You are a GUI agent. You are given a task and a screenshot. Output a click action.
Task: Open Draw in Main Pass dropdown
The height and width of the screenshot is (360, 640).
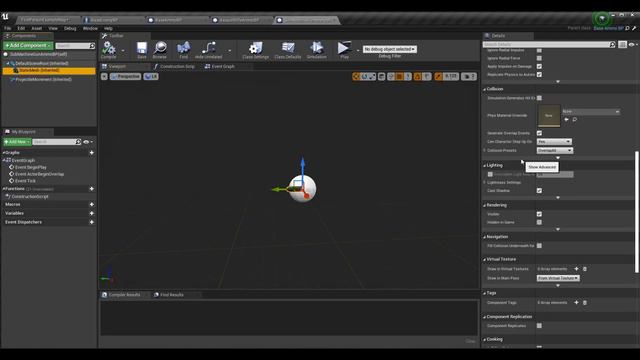[558, 278]
